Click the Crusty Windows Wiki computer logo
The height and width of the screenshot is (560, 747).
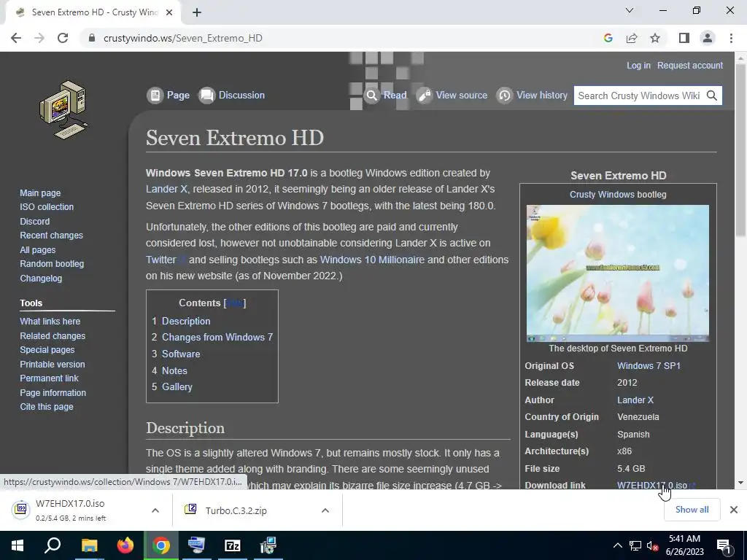(64, 109)
